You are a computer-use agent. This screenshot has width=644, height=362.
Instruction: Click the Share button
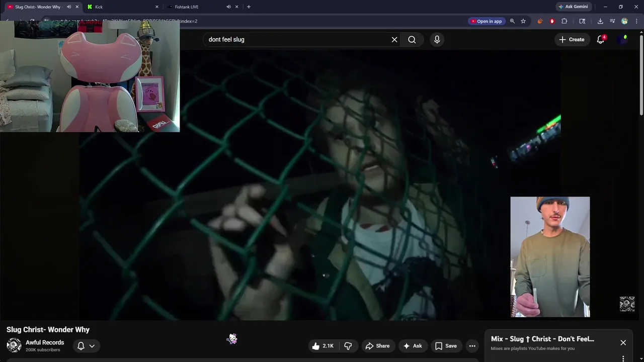tap(377, 346)
